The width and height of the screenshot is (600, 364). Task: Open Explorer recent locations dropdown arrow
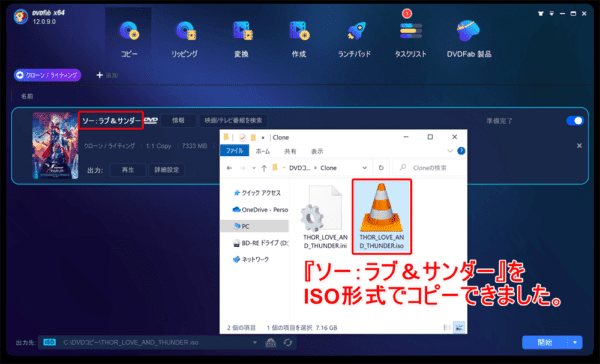[x=254, y=168]
